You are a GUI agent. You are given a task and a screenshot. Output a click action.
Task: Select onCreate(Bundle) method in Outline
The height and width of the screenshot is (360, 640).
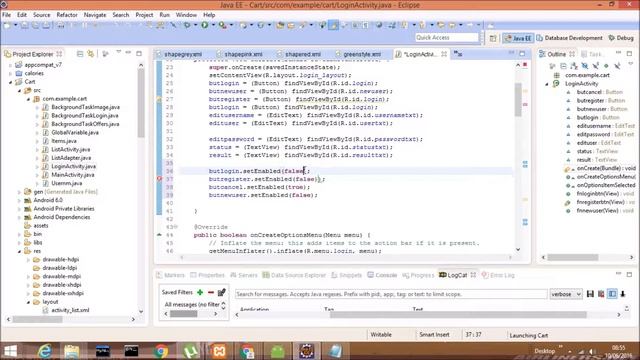pos(606,168)
